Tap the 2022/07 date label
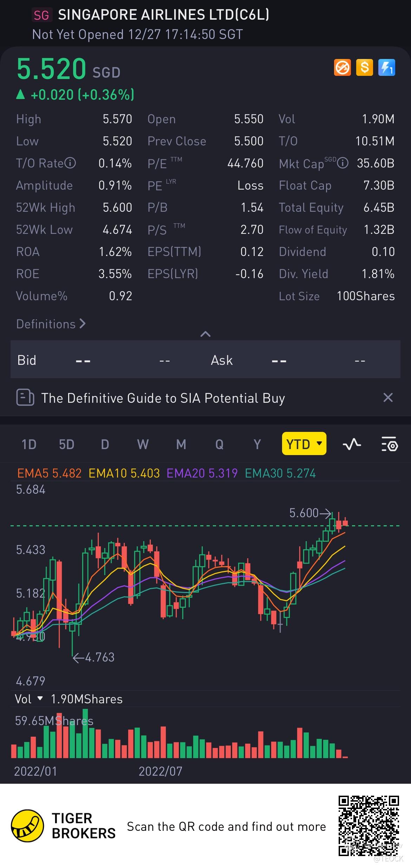The width and height of the screenshot is (411, 868). 160,771
